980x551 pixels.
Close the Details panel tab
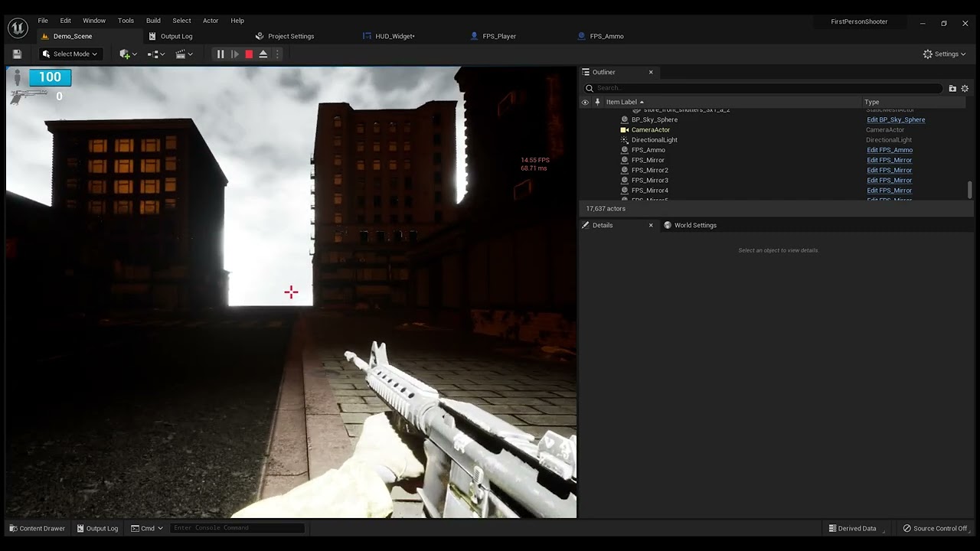click(x=651, y=225)
